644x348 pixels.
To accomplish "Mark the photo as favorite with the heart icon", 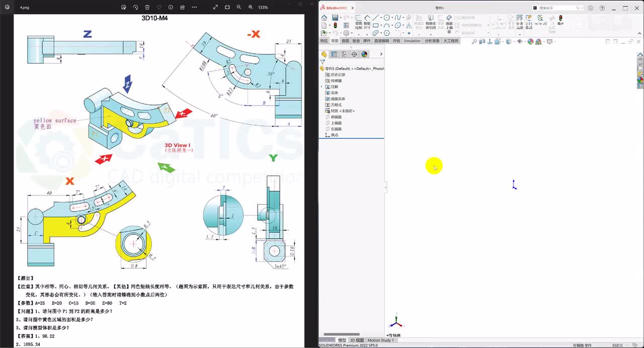I will [x=159, y=8].
